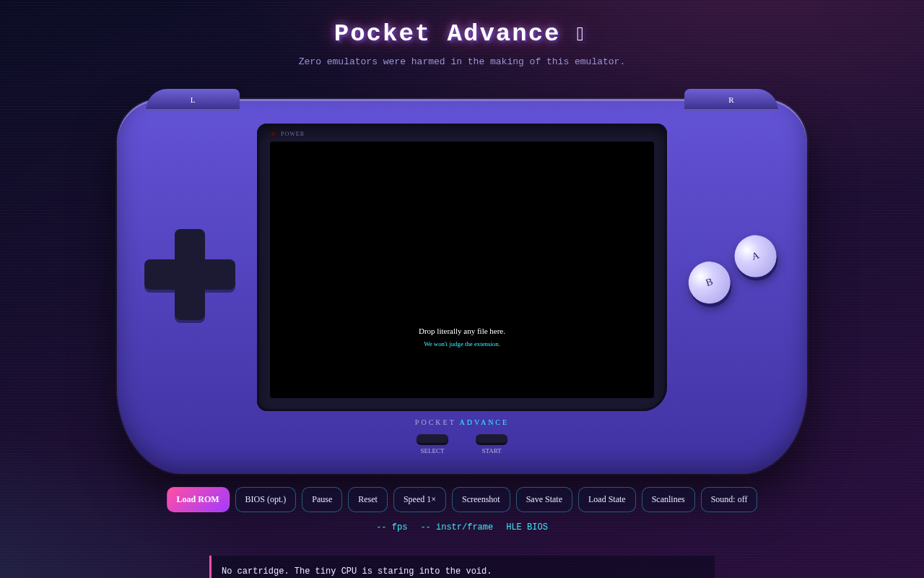Tap the B button on the console
The image size is (924, 578).
pyautogui.click(x=709, y=282)
